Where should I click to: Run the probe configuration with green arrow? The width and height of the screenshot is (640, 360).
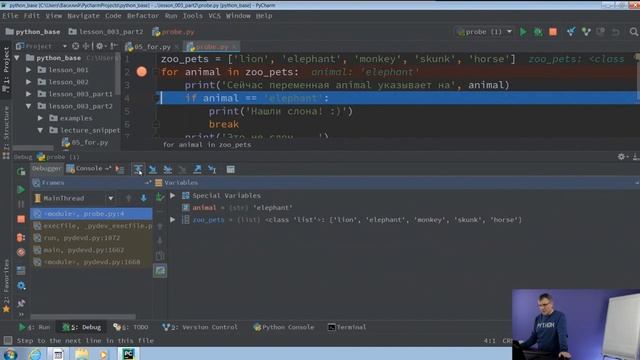point(523,32)
